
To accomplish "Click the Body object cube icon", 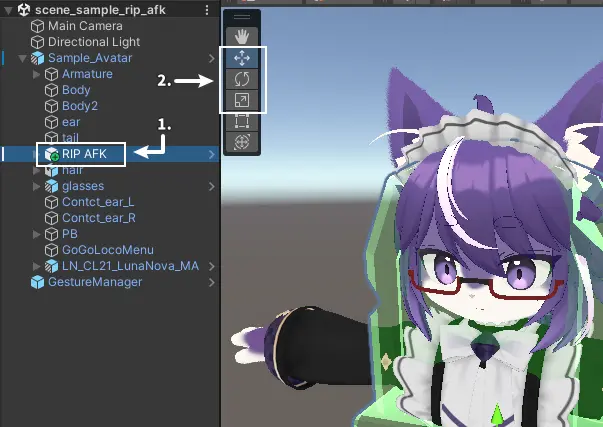I will point(52,90).
